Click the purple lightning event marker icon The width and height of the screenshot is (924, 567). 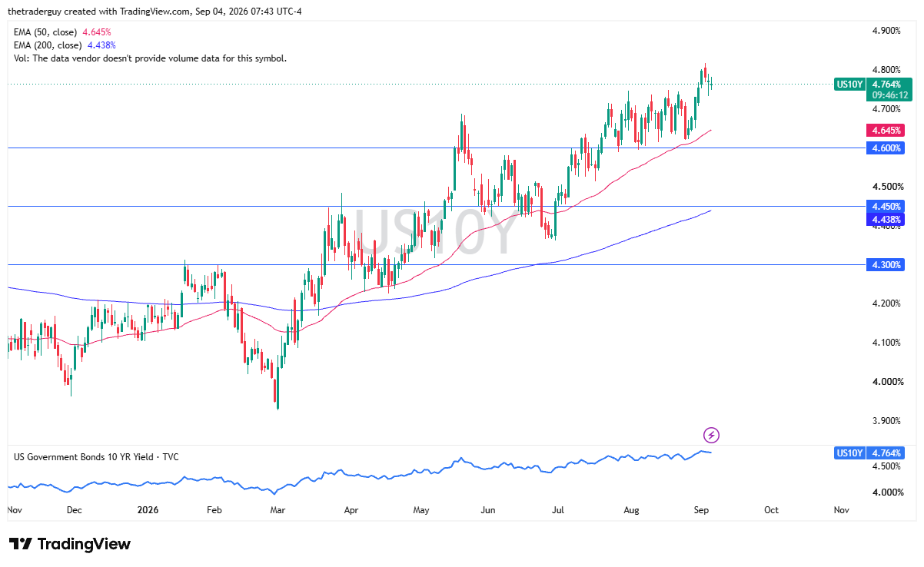point(712,436)
